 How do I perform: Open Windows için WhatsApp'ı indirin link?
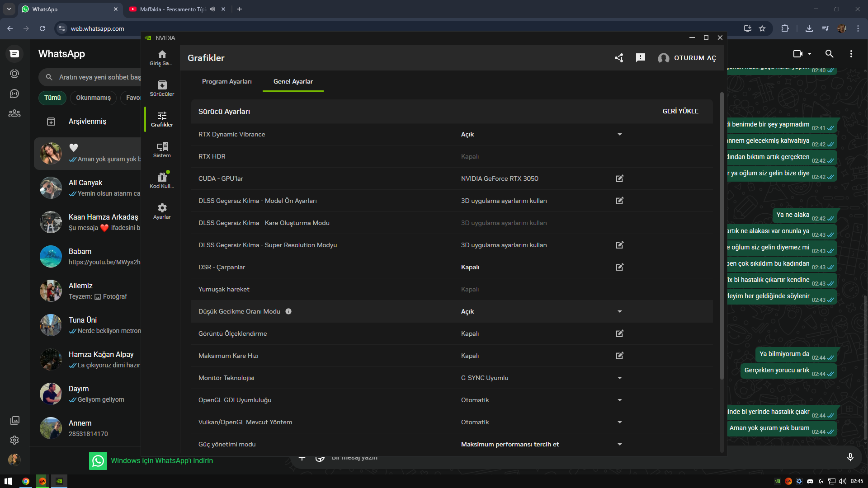pyautogui.click(x=162, y=460)
